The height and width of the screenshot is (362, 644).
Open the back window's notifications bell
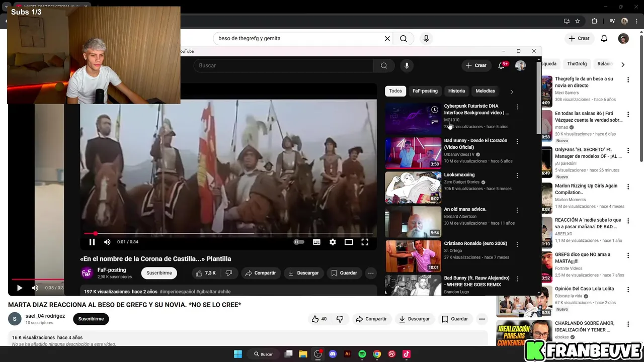point(604,38)
